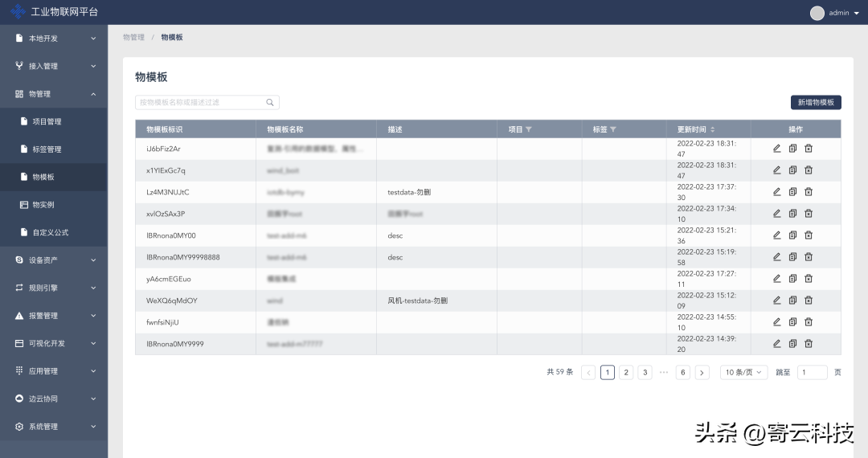This screenshot has height=458, width=868.
Task: Delete the fwnfsiNjiU template
Action: (809, 322)
